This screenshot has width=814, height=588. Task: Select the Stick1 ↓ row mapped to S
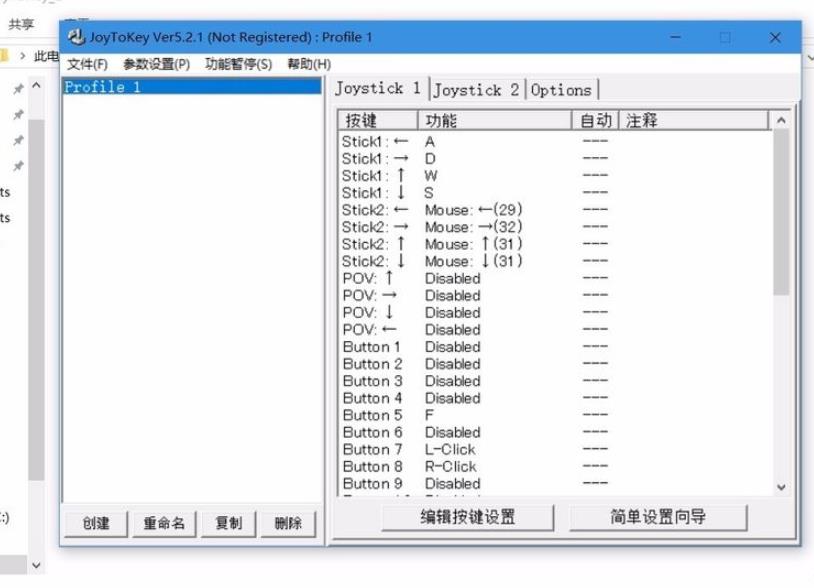point(554,193)
